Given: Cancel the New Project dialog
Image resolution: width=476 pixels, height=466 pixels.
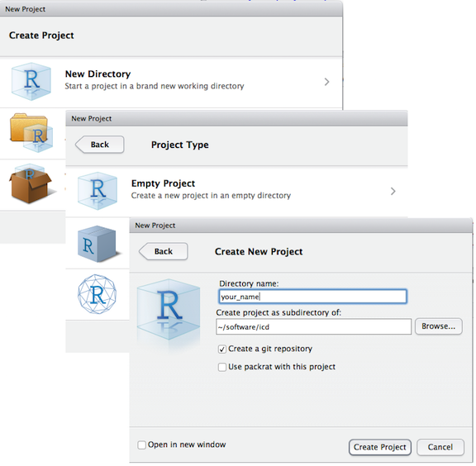Looking at the screenshot, I should click(440, 447).
